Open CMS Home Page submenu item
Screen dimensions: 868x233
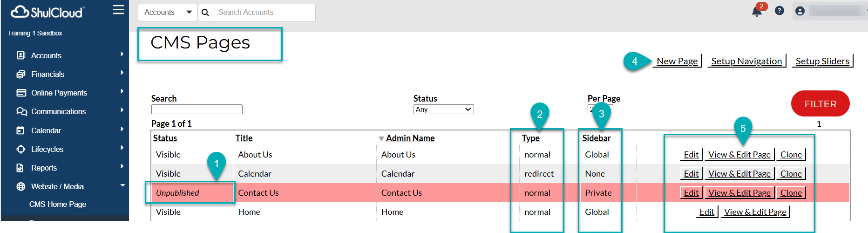[x=58, y=204]
